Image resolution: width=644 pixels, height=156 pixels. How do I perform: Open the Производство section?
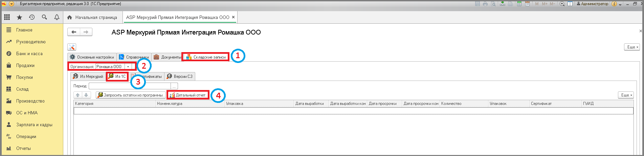[30, 101]
